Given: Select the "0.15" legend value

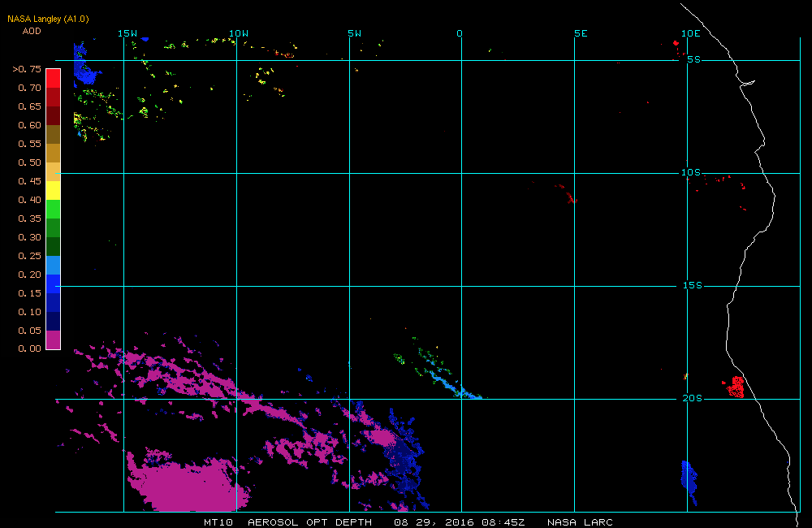Looking at the screenshot, I should click(29, 292).
